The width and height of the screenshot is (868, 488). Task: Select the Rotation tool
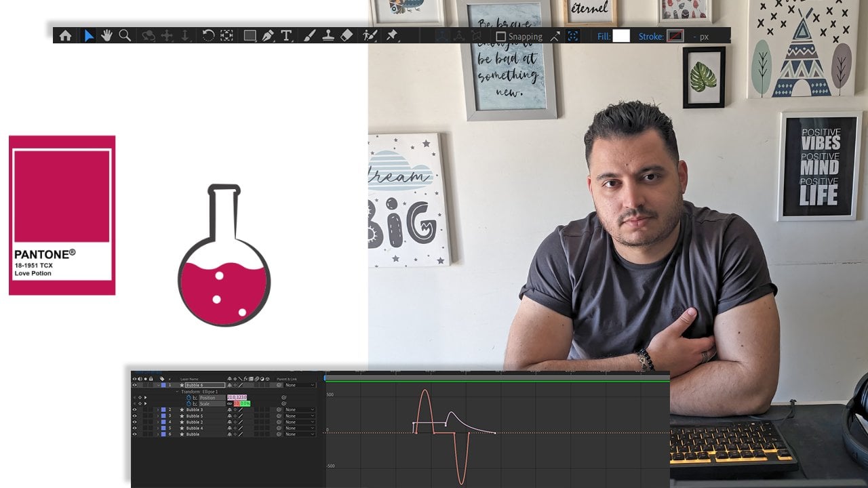[208, 36]
